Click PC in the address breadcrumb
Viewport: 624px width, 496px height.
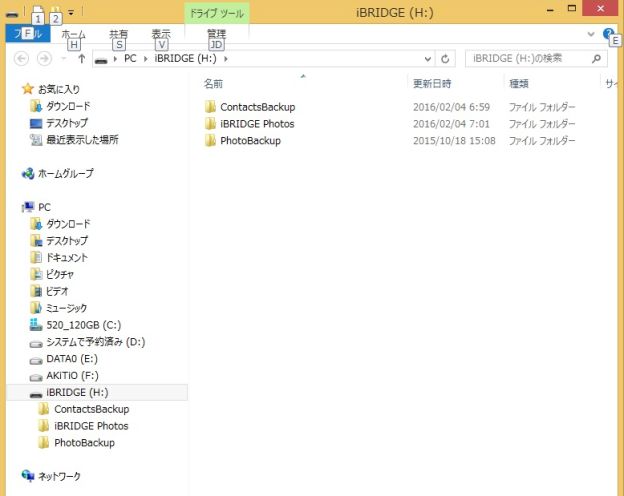130,59
